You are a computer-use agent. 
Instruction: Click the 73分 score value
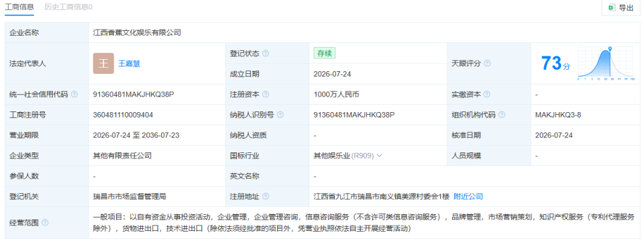555,63
